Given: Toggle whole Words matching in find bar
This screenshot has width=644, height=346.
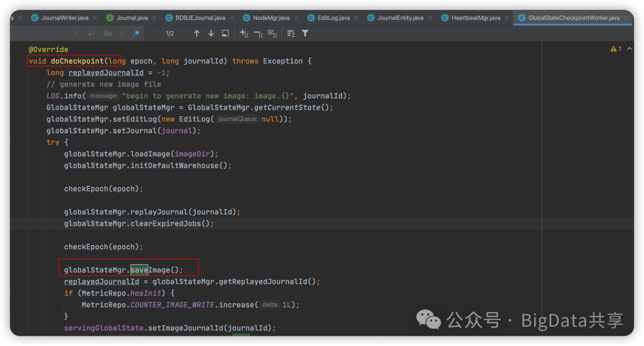Looking at the screenshot, I should coord(122,33).
